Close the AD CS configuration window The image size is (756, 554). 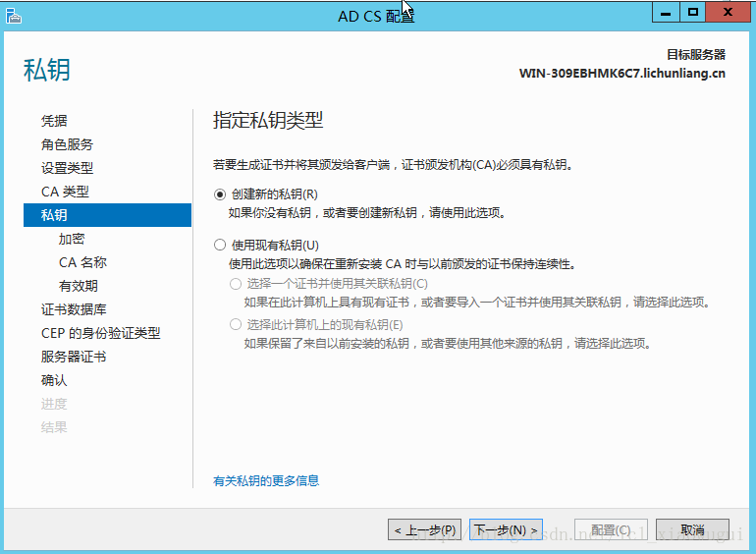[729, 12]
